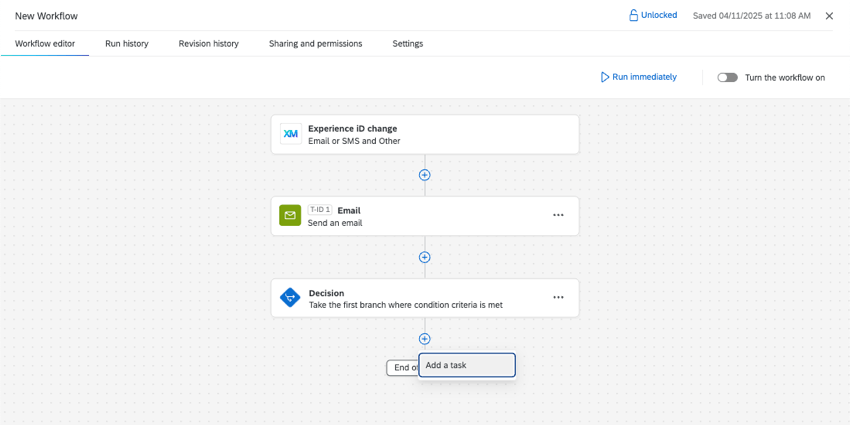Select Add a task menu option

[x=467, y=365]
